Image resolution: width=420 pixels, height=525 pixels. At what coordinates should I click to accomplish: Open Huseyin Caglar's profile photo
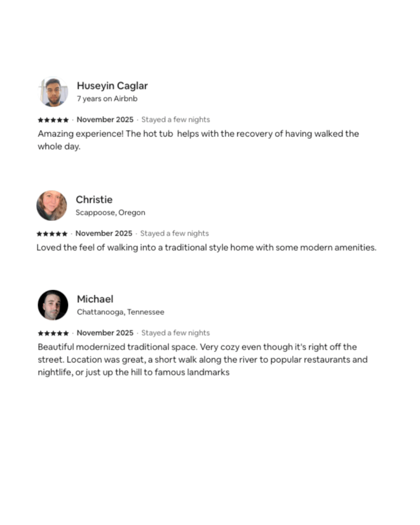coord(53,92)
